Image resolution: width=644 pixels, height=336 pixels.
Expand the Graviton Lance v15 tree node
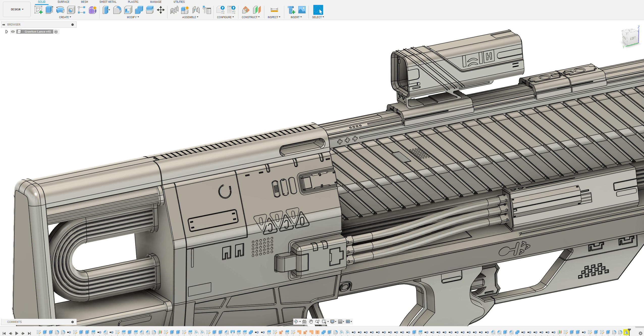pyautogui.click(x=7, y=32)
